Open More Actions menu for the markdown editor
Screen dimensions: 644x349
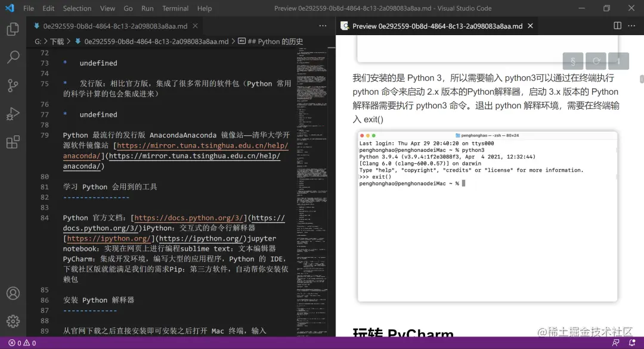(323, 26)
